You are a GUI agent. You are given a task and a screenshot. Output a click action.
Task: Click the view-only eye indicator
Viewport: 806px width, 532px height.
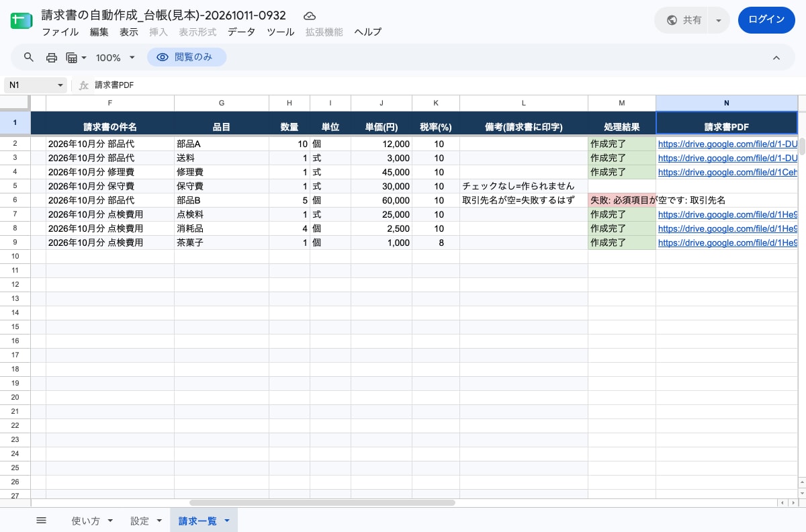tap(187, 58)
